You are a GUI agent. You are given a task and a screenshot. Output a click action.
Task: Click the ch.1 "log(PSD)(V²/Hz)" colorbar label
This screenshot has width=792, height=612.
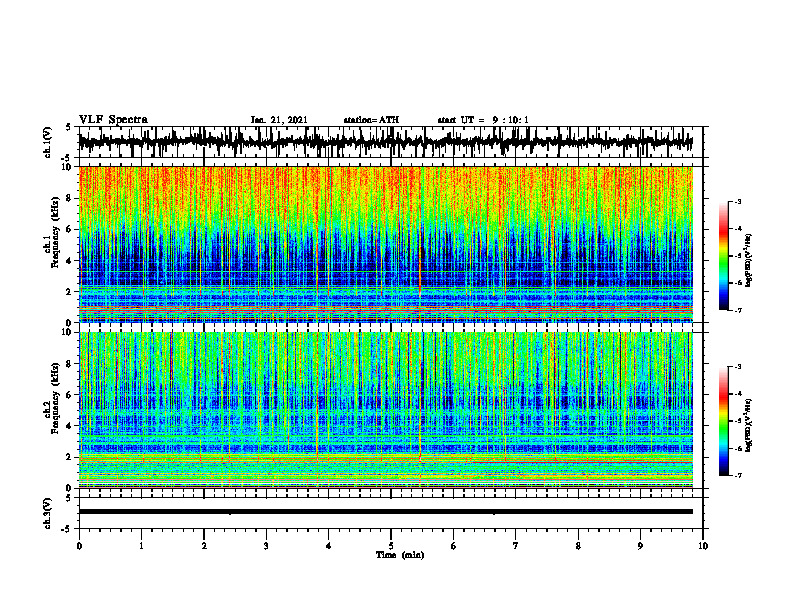point(749,260)
